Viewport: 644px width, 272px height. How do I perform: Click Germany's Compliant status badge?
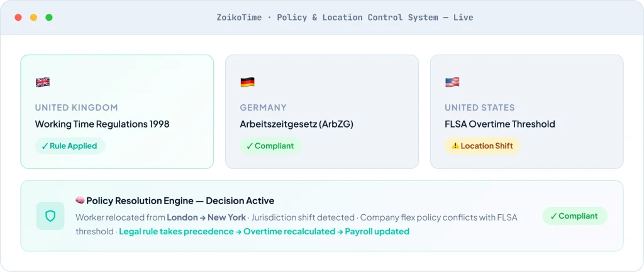270,146
